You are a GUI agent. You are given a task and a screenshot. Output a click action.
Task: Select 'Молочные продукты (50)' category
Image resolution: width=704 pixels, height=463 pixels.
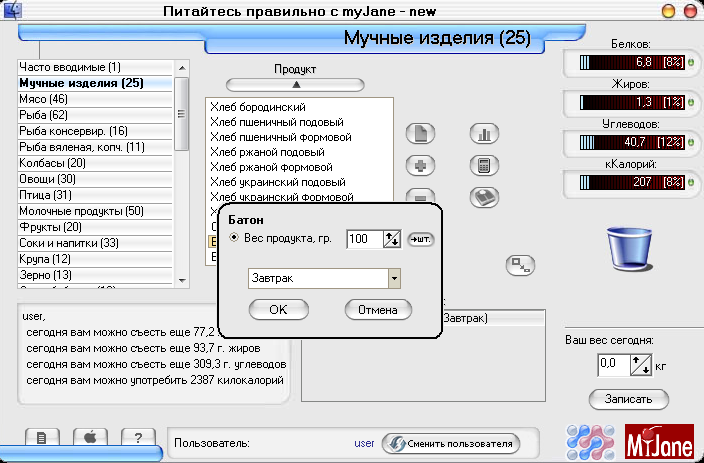coord(82,211)
